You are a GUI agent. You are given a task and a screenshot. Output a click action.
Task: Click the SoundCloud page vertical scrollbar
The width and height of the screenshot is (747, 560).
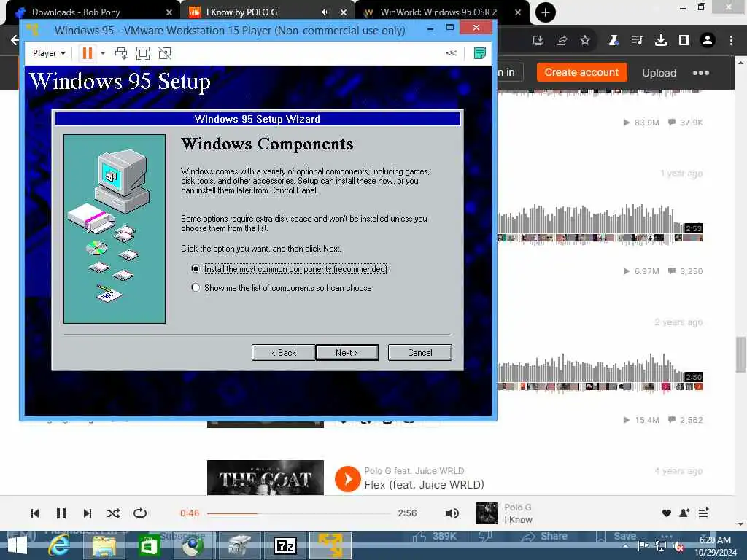pos(740,355)
